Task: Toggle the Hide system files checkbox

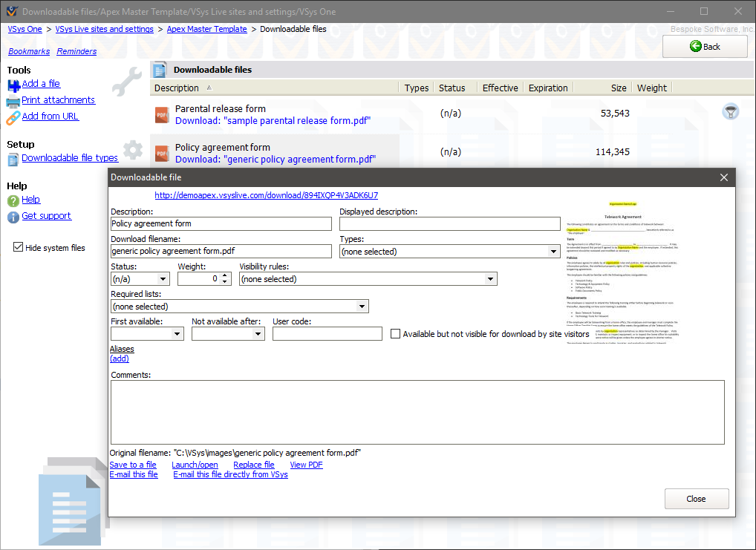Action: 19,248
